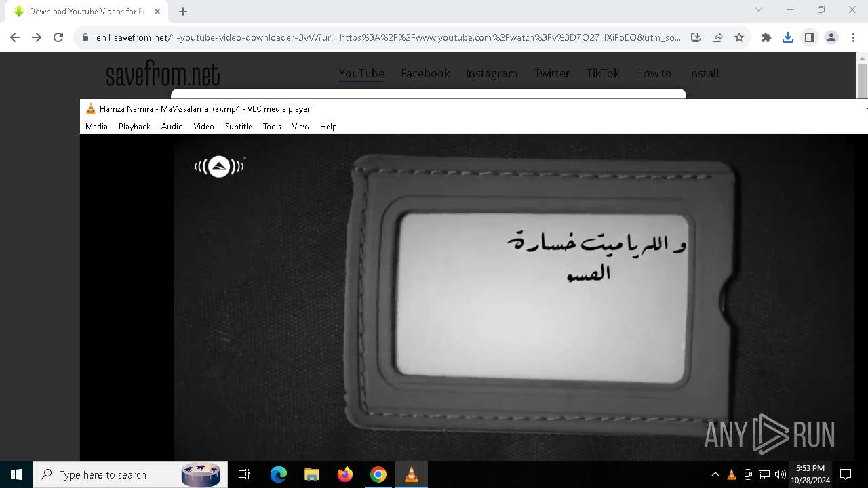The image size is (868, 488).
Task: Open Twitter link on savefrom.net
Action: pyautogui.click(x=551, y=73)
